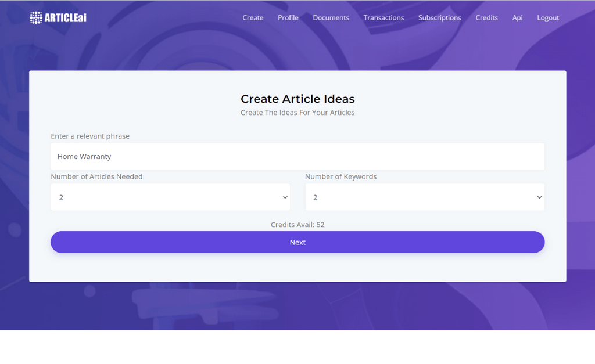The width and height of the screenshot is (595, 364).
Task: Go to the Profile page
Action: click(288, 18)
